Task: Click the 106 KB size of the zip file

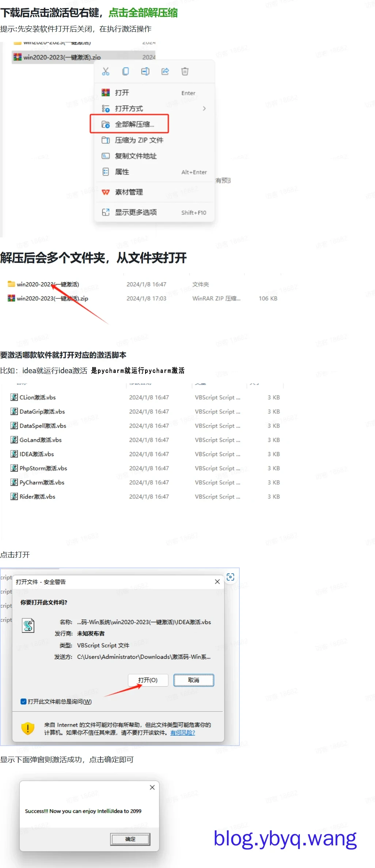Action: click(268, 298)
